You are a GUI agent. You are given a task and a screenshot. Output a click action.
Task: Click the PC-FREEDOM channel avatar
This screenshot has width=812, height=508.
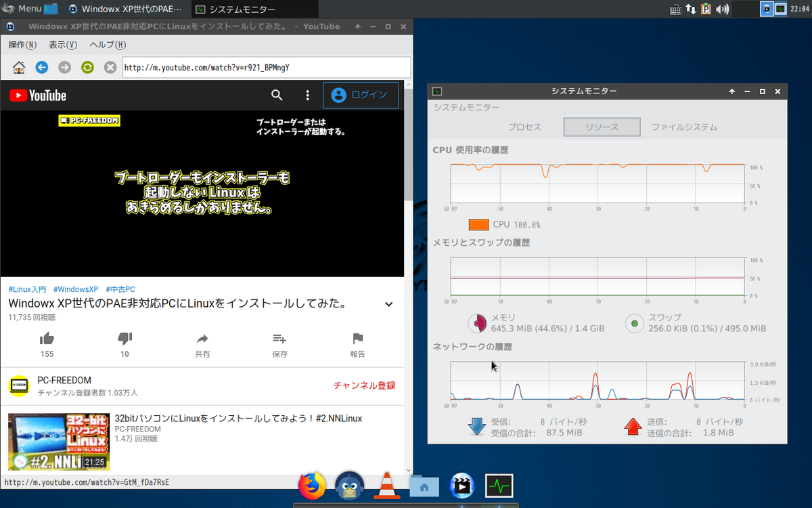point(19,386)
